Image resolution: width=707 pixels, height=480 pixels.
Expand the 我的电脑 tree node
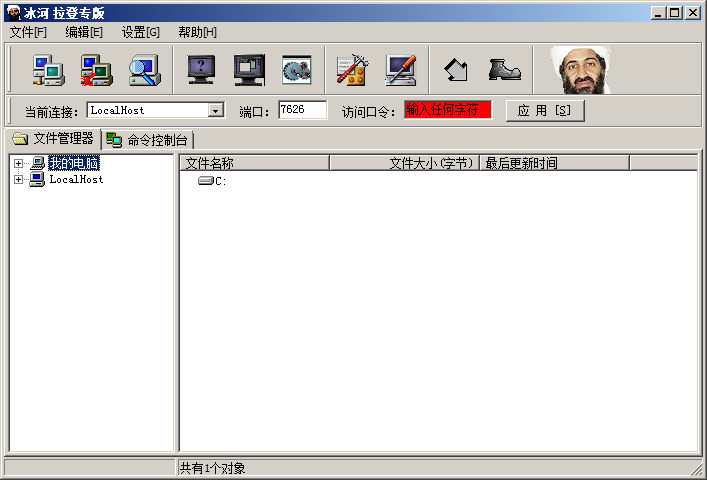coord(18,163)
